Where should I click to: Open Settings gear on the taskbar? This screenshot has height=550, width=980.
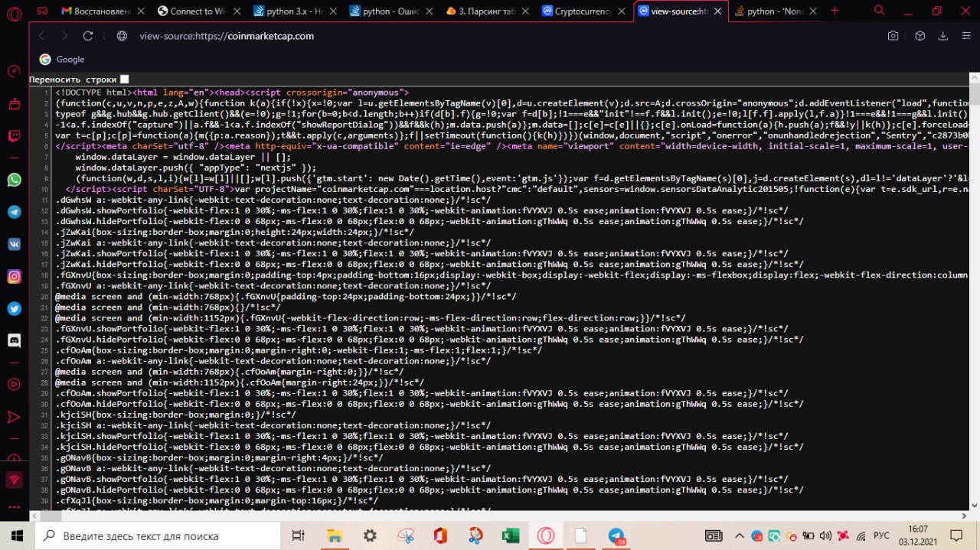tap(370, 535)
